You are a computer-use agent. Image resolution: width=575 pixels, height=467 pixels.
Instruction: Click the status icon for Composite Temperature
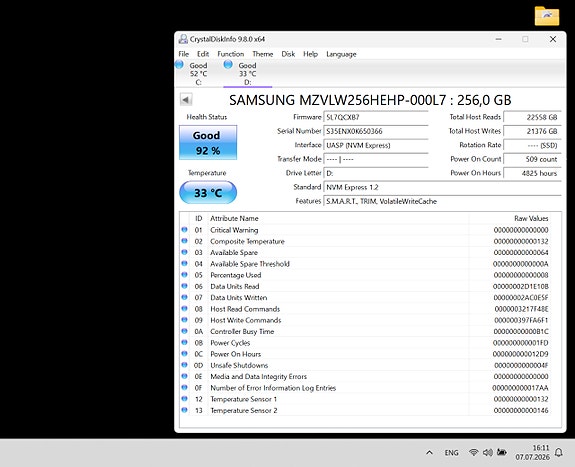184,241
